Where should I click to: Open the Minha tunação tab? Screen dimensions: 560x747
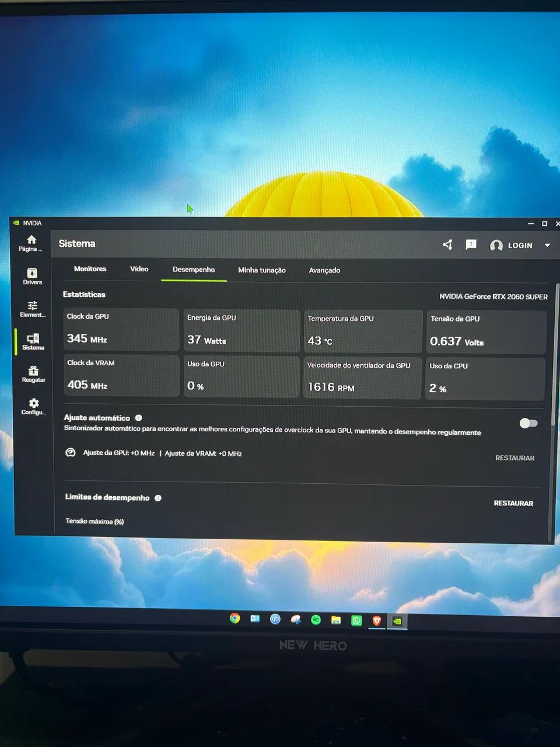coord(262,270)
